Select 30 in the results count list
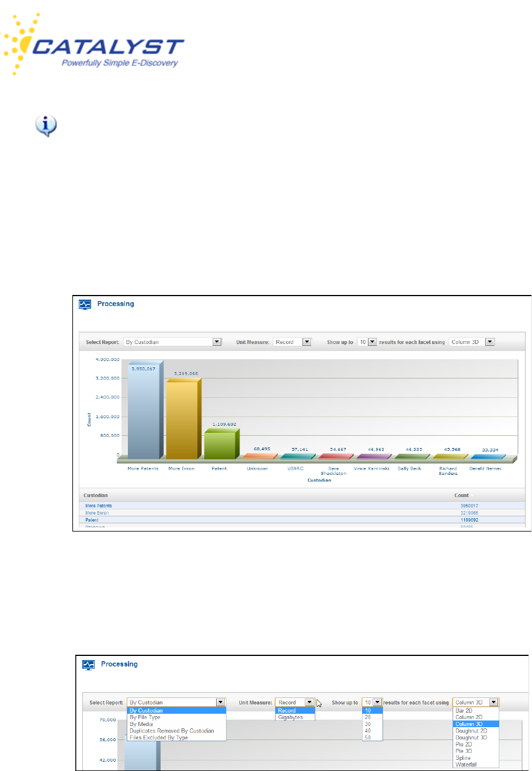This screenshot has width=532, height=771. coord(372,724)
